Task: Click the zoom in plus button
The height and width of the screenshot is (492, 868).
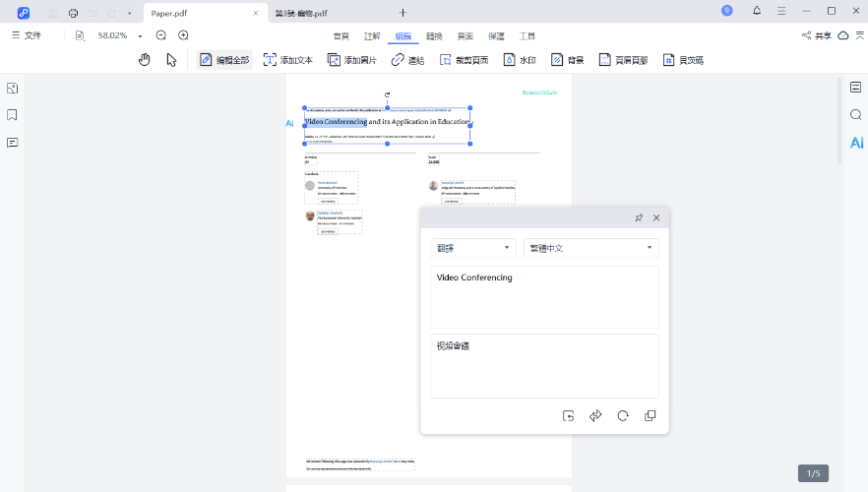Action: pos(183,35)
